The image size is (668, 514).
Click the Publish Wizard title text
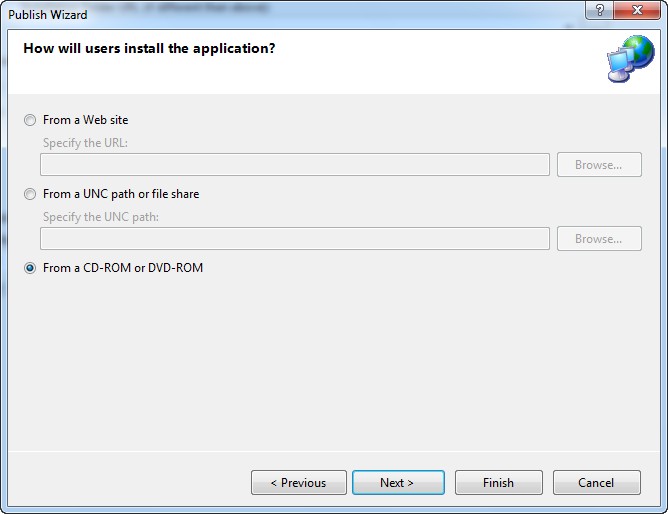tap(48, 15)
